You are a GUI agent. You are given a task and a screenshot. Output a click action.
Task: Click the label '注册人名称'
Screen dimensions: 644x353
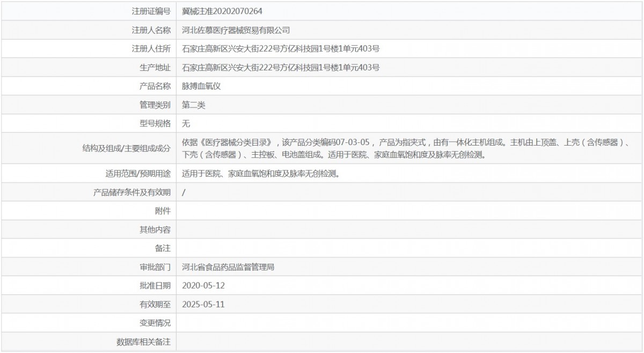151,30
